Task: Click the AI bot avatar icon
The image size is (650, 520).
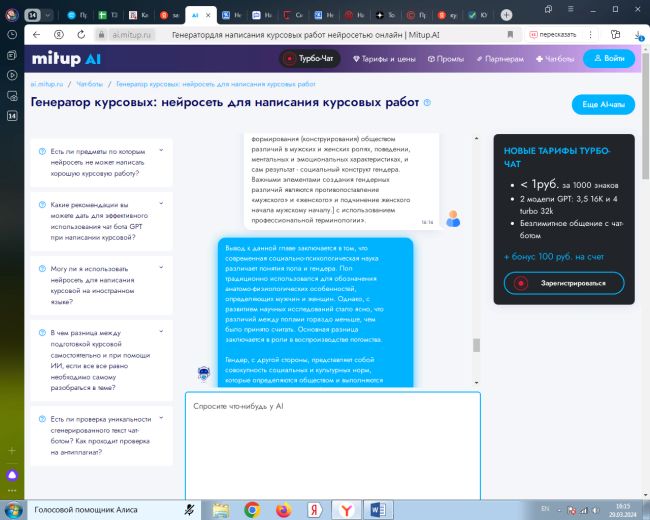Action: point(202,374)
